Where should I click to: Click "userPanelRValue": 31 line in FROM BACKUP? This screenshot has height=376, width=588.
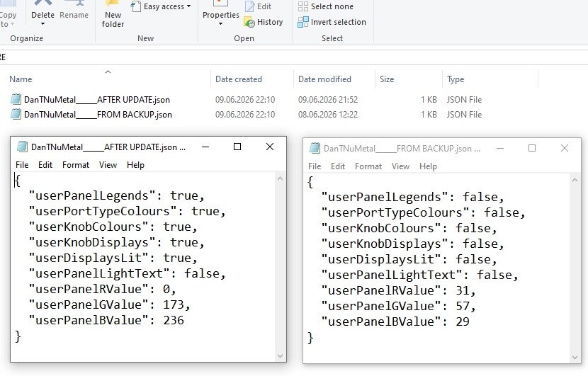399,290
